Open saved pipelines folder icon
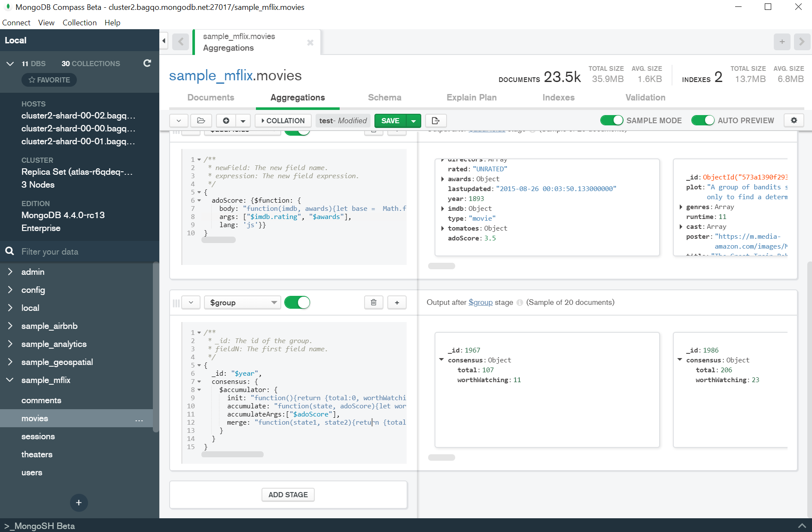812x532 pixels. [x=201, y=121]
